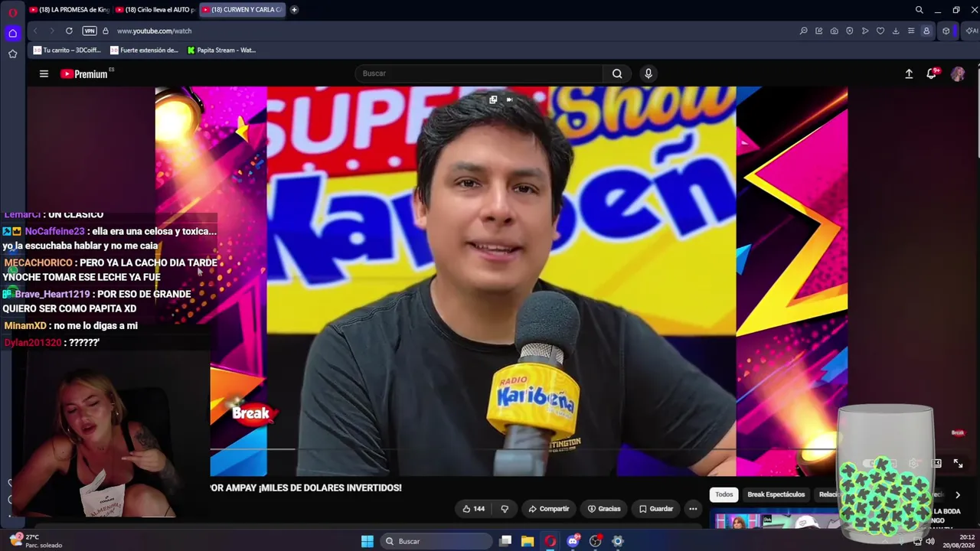Open the 'Compartir' share button
Viewport: 980px width, 551px height.
click(549, 509)
